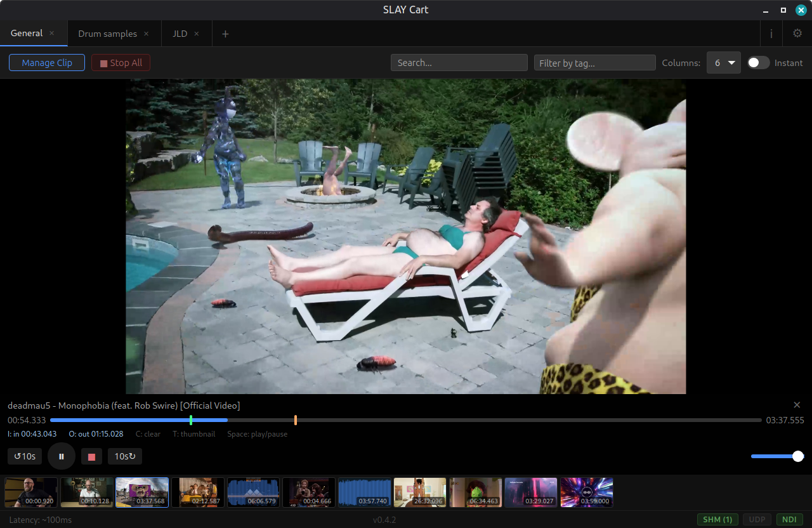Select the clip thumbnail 26:32.096

point(420,492)
